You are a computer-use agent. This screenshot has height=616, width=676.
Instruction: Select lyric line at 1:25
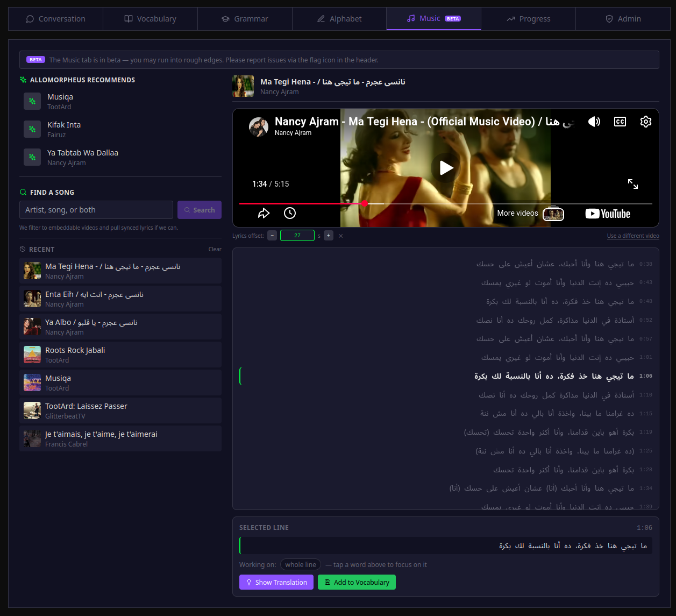(x=446, y=451)
